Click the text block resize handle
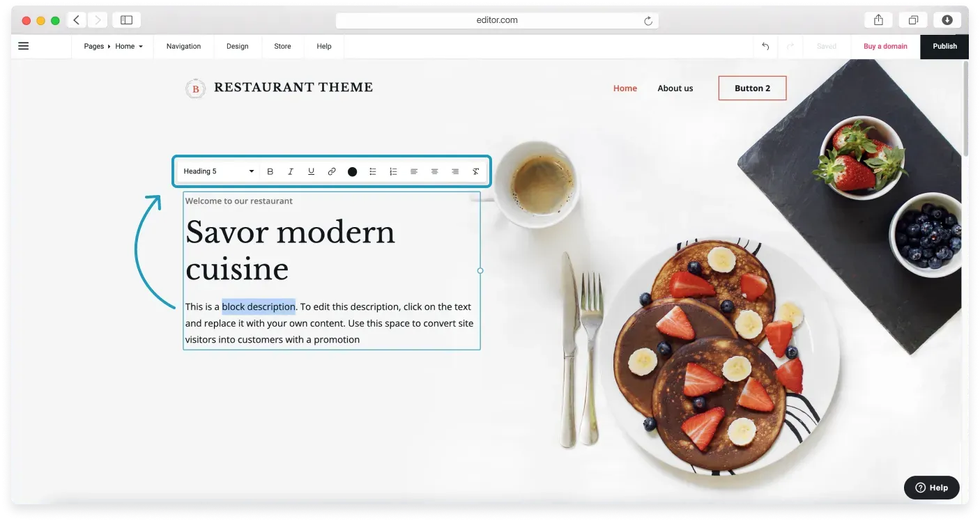Viewport: 980px width, 521px height. pyautogui.click(x=480, y=270)
